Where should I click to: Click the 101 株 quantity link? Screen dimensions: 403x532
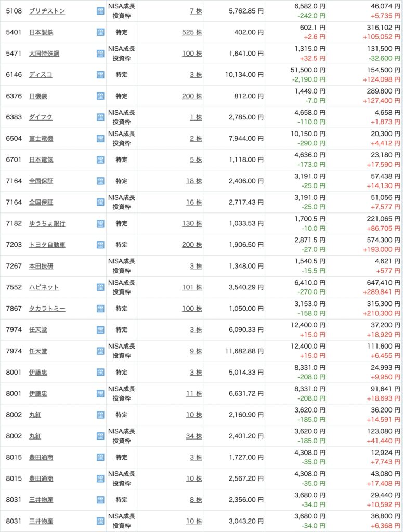192,287
